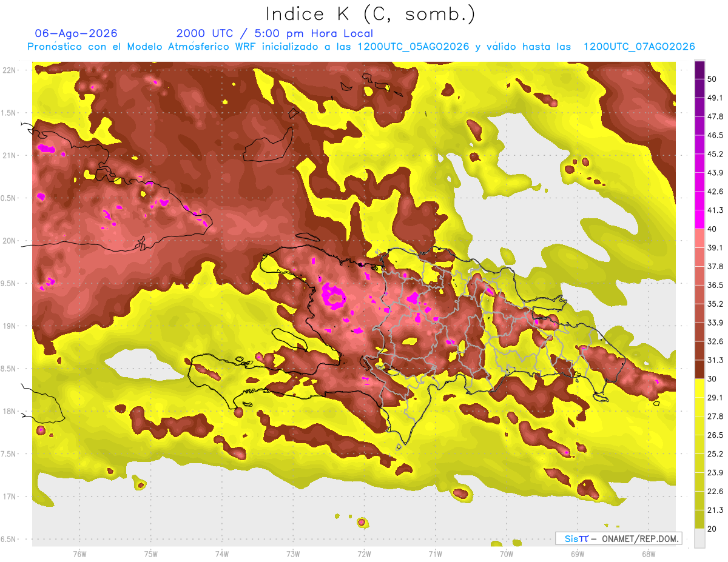Click the '20N' latitude label

coord(9,241)
